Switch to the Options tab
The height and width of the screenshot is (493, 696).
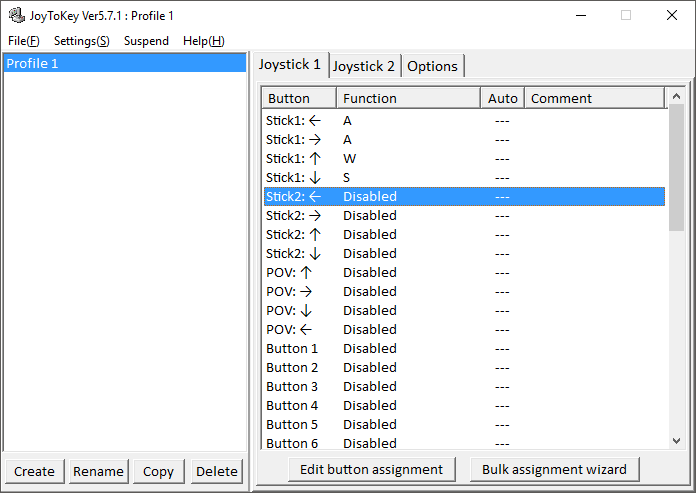432,66
